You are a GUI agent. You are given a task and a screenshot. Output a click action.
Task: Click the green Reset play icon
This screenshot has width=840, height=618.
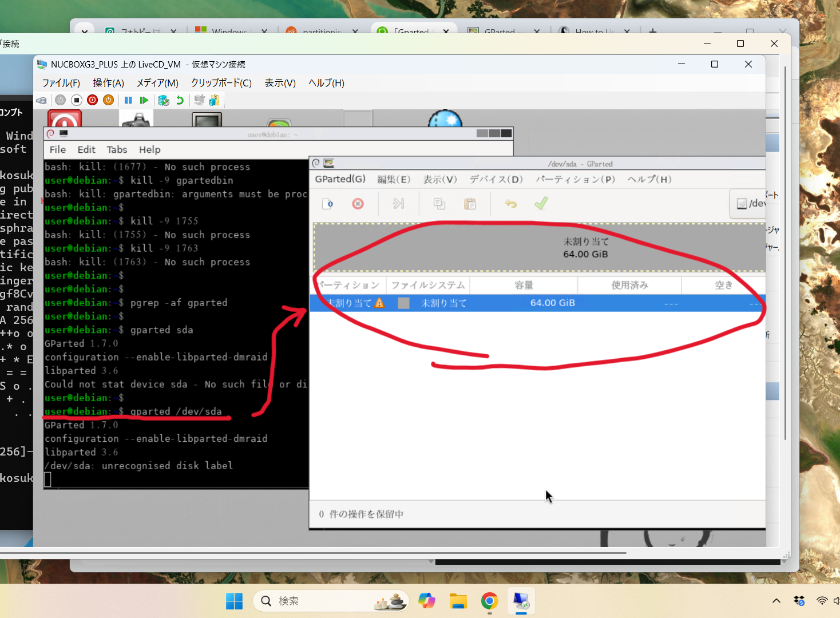click(144, 100)
